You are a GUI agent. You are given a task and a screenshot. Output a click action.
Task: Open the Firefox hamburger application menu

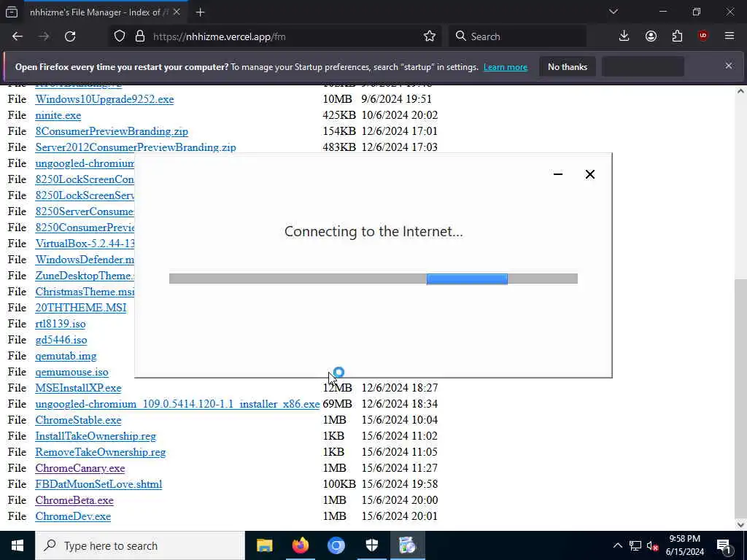[729, 36]
